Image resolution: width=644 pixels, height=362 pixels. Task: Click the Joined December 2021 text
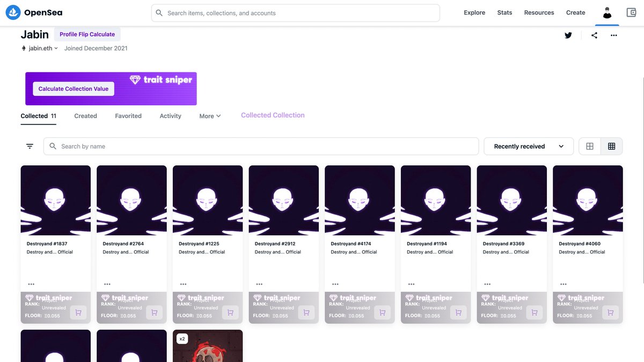pos(96,48)
